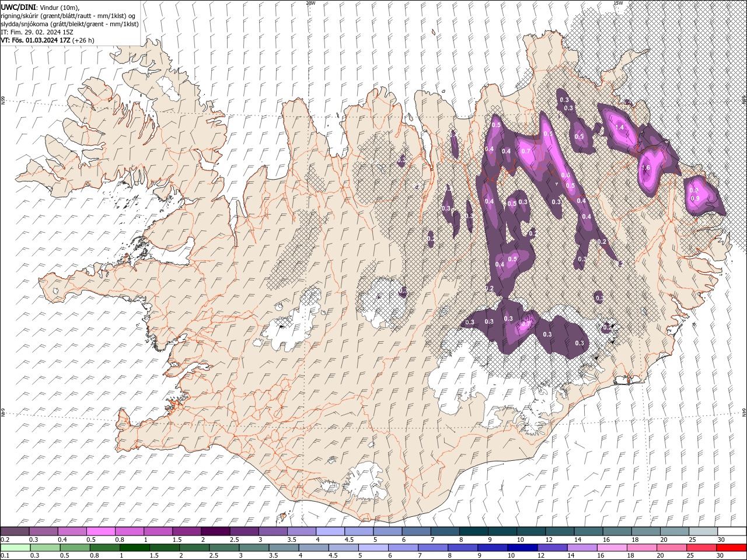
Task: Click the '0.1' label under the lower color scale
Action: (5, 555)
